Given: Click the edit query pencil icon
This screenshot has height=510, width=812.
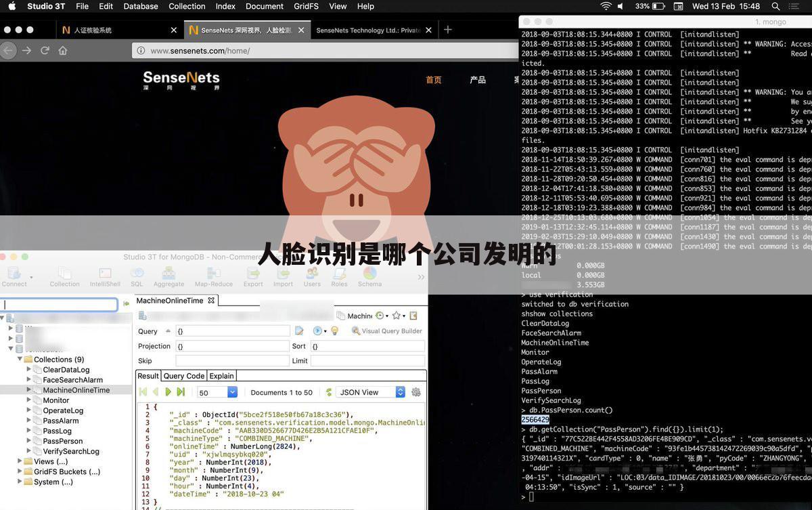Looking at the screenshot, I should (x=299, y=331).
